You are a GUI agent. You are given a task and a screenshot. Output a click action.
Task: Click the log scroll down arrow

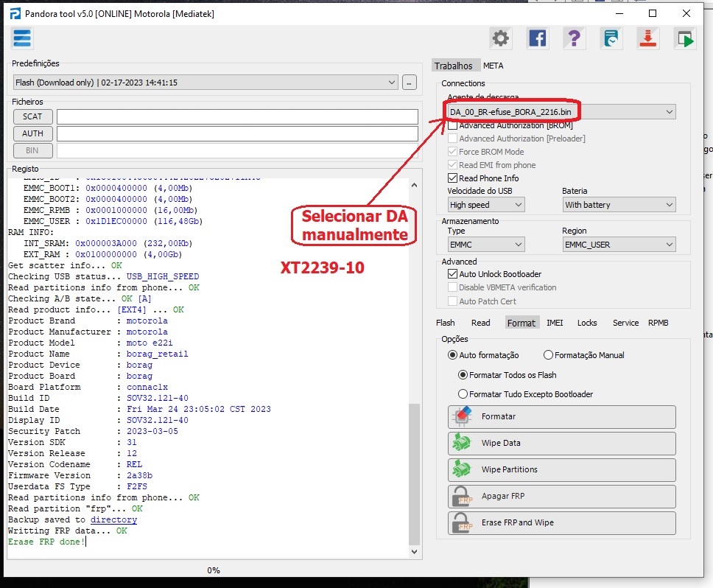coord(414,552)
